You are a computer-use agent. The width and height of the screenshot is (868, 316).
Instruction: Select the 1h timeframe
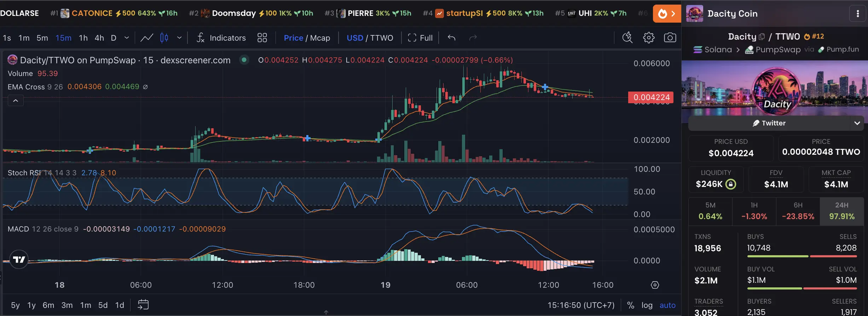click(x=83, y=38)
